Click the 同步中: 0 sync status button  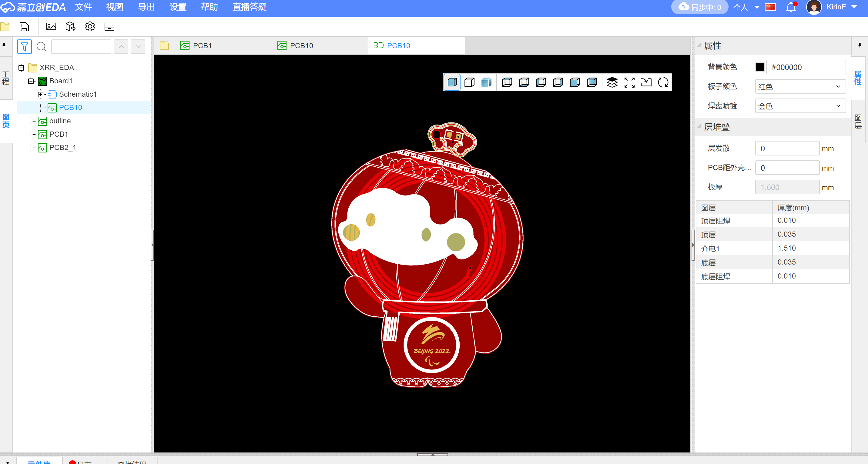point(699,7)
